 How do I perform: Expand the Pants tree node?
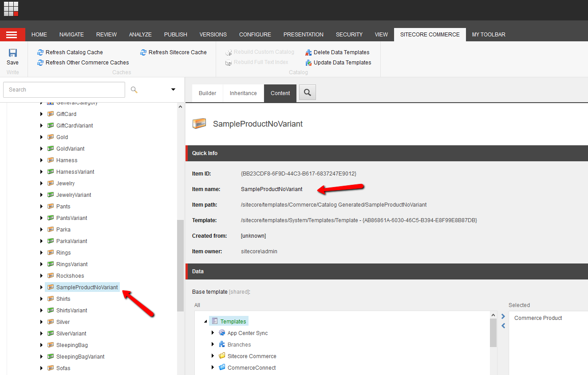coord(42,207)
